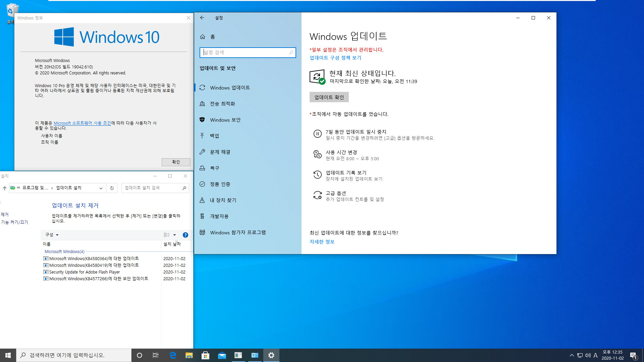Open 자세한 정보 link
644x362 pixels.
pyautogui.click(x=322, y=242)
